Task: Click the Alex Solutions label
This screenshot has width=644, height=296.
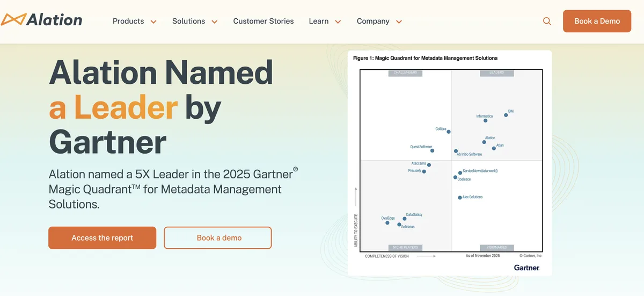Action: click(x=472, y=197)
